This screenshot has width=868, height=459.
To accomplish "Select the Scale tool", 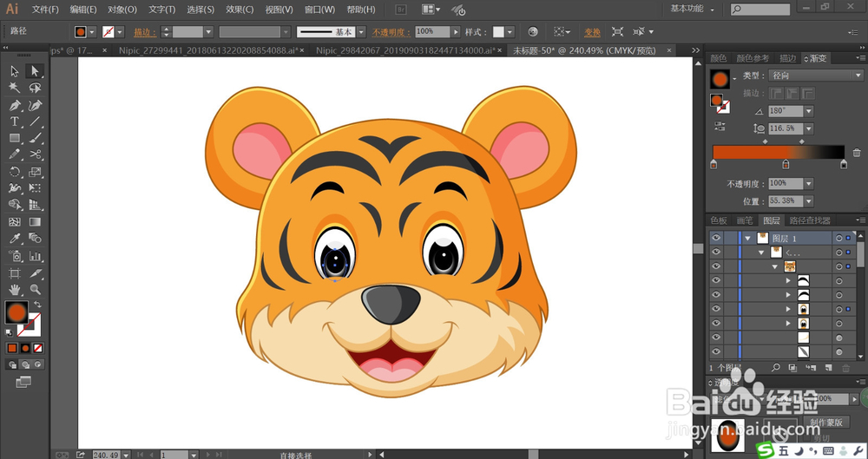I will click(35, 172).
